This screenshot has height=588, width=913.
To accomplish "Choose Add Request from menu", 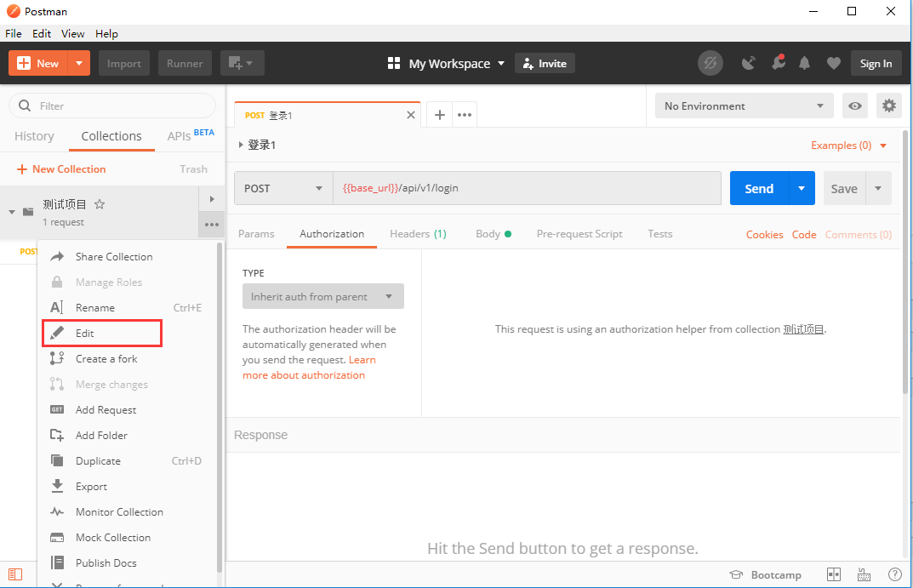I will click(x=127, y=410).
